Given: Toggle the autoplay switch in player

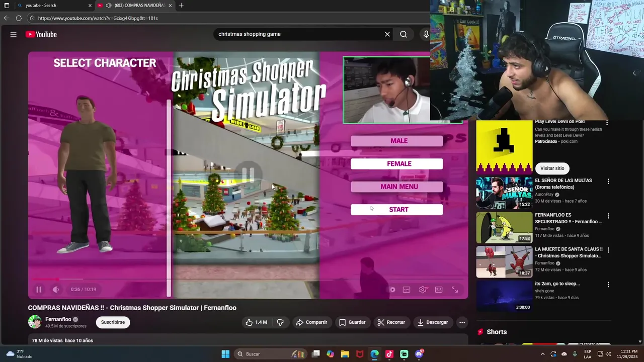Looking at the screenshot, I should tap(392, 290).
